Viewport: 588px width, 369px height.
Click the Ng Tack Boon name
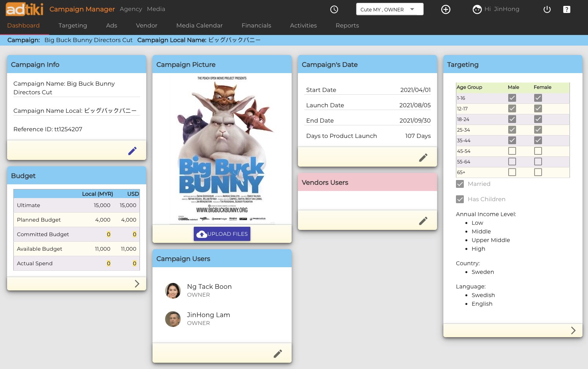click(209, 286)
